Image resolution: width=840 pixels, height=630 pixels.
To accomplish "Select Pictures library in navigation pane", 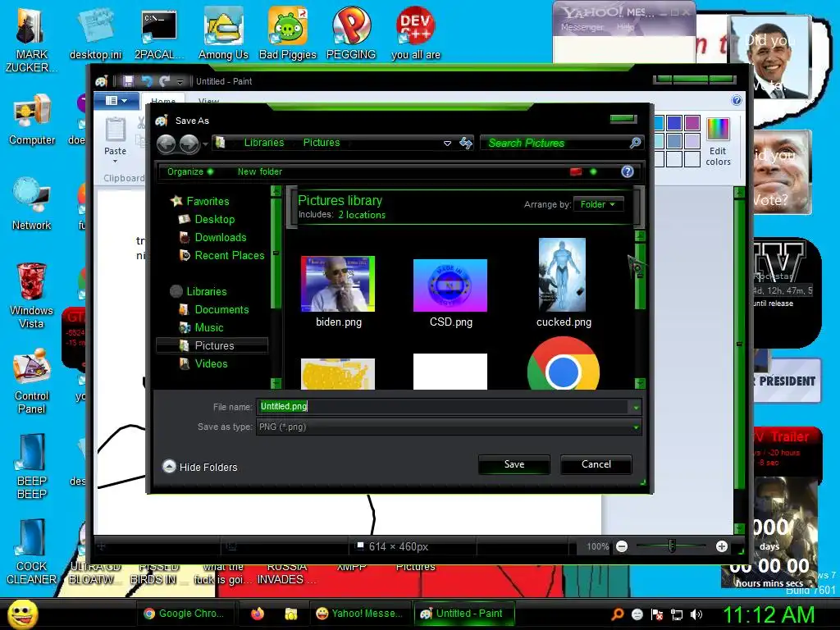I will point(212,345).
